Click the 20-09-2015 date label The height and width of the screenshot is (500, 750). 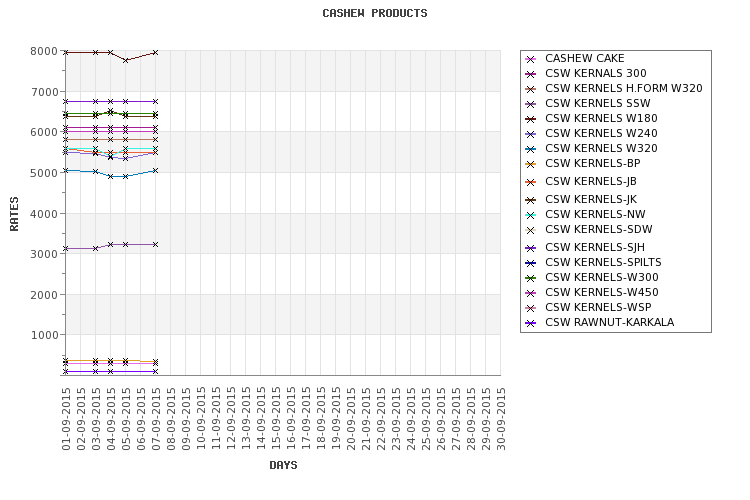pyautogui.click(x=351, y=419)
